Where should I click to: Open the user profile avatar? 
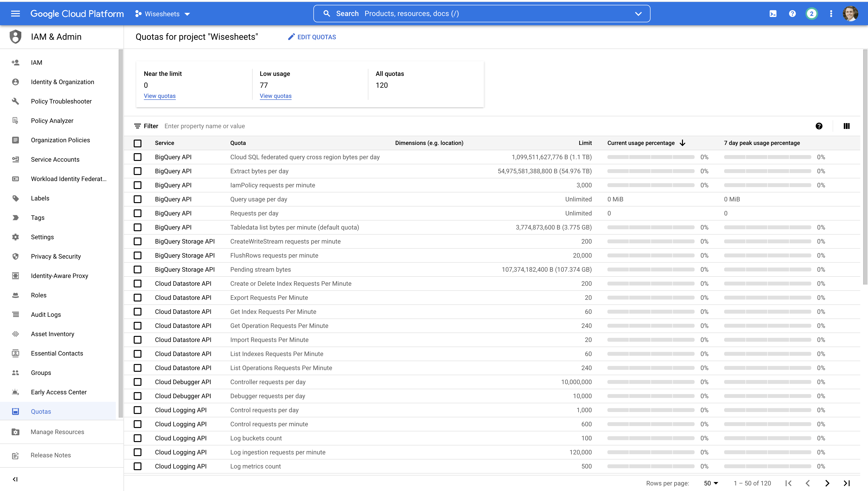[850, 14]
